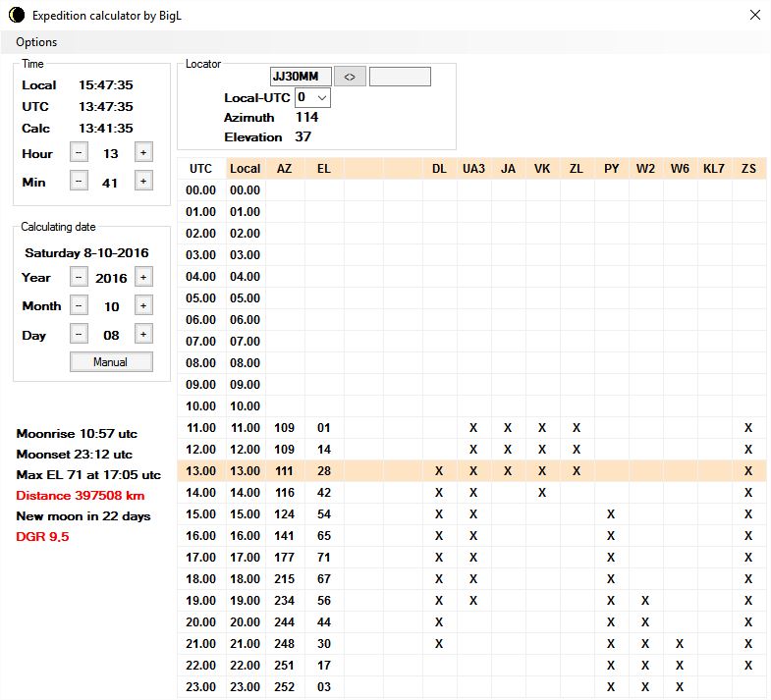771x700 pixels.
Task: Click the JJ30MM locator input field
Action: click(x=301, y=77)
